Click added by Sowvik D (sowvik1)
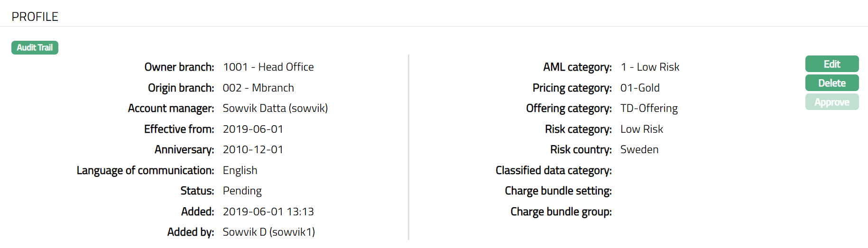Viewport: 868px width, 248px height. click(x=268, y=232)
